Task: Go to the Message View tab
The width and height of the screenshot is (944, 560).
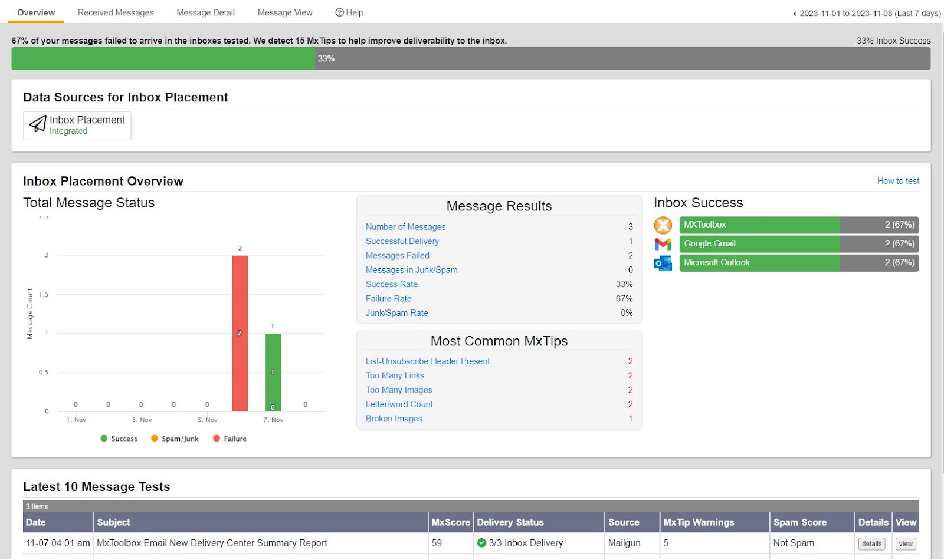Action: coord(285,12)
